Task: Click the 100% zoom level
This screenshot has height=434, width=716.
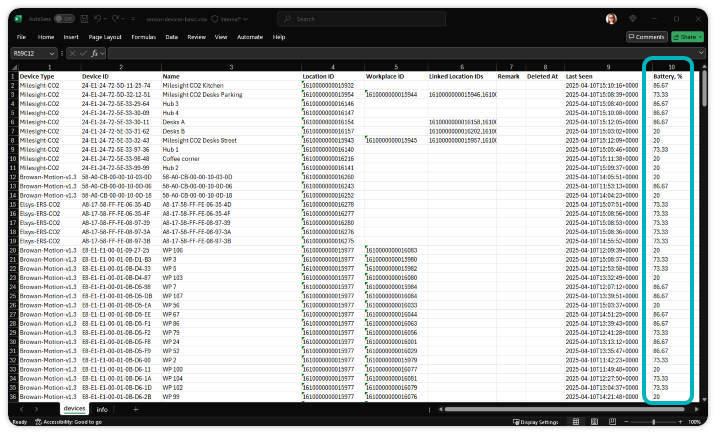Action: click(x=694, y=422)
